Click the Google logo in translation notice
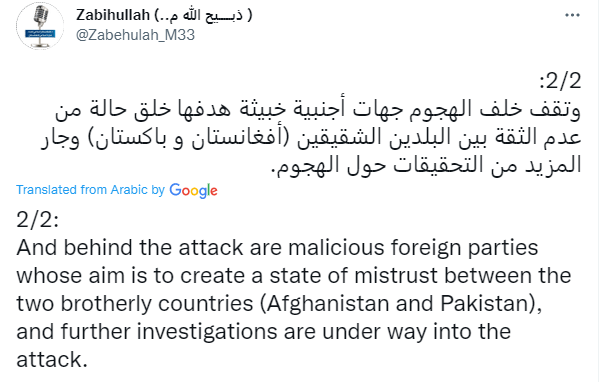599x382 pixels. point(193,190)
